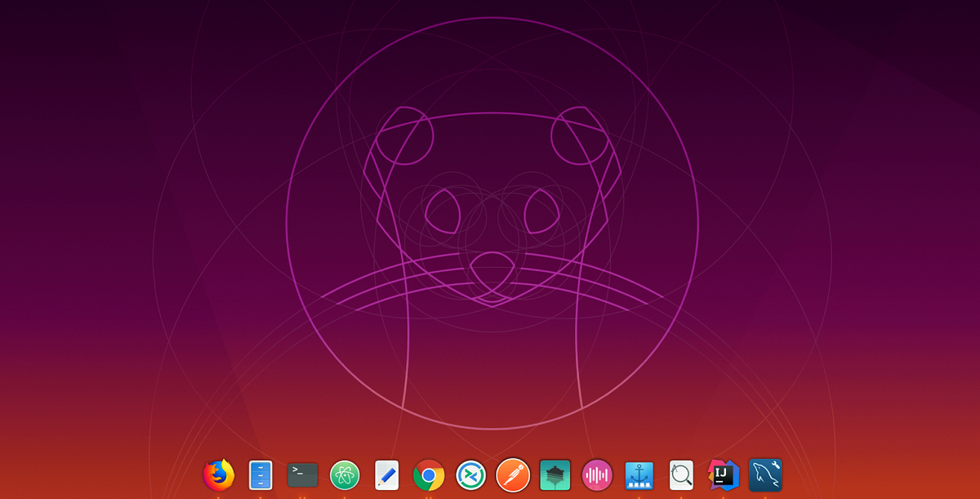This screenshot has height=499, width=980.
Task: Open the magnifying glass document viewer
Action: tap(681, 474)
